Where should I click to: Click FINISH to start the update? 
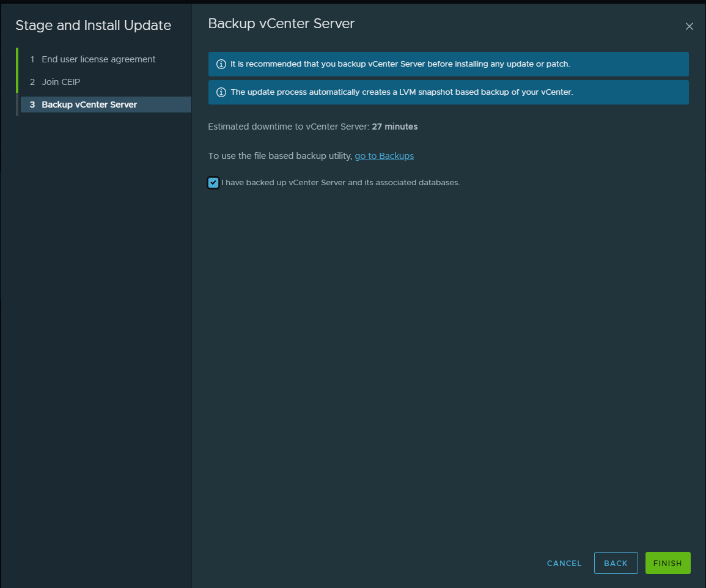(x=667, y=563)
